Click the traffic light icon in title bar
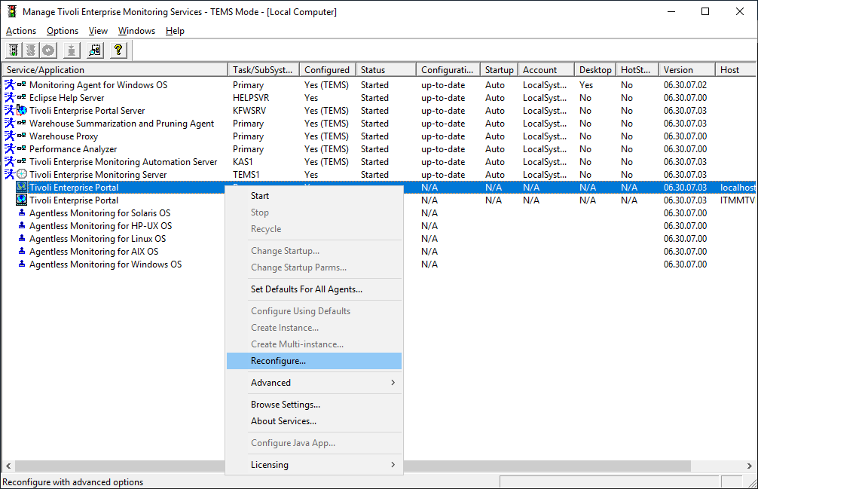The height and width of the screenshot is (489, 868). click(x=11, y=11)
